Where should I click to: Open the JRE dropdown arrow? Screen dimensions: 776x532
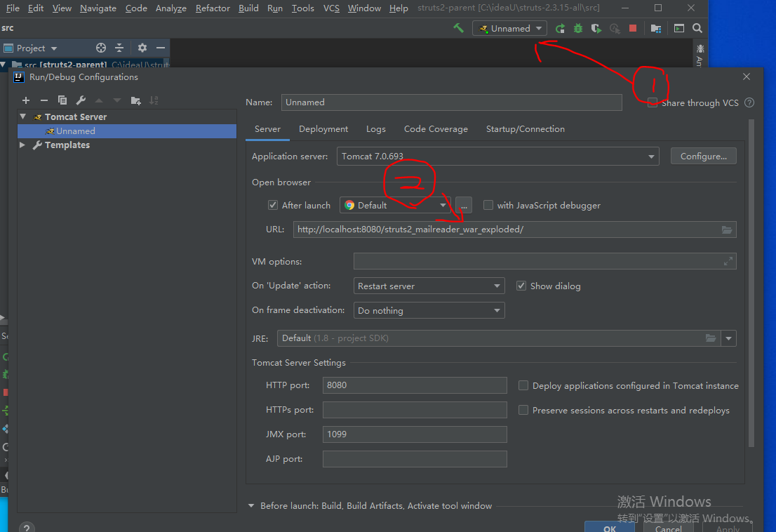tap(728, 338)
